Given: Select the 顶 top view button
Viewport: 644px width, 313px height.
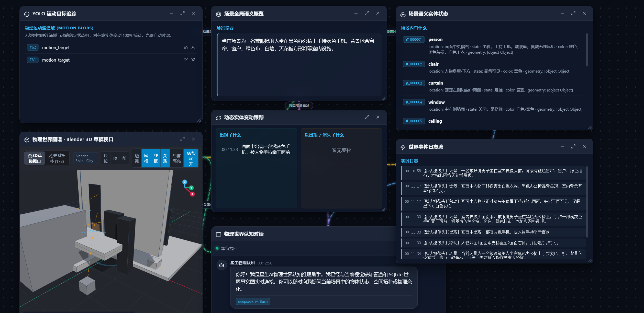Looking at the screenshot, I should pyautogui.click(x=115, y=158).
